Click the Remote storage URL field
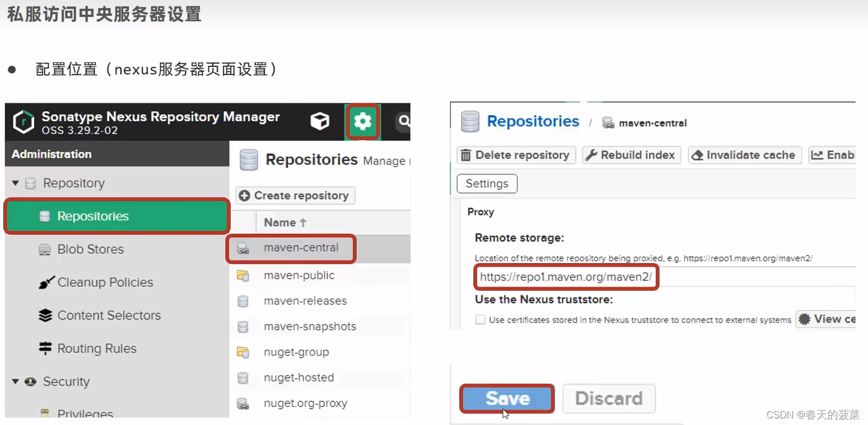 (x=666, y=277)
